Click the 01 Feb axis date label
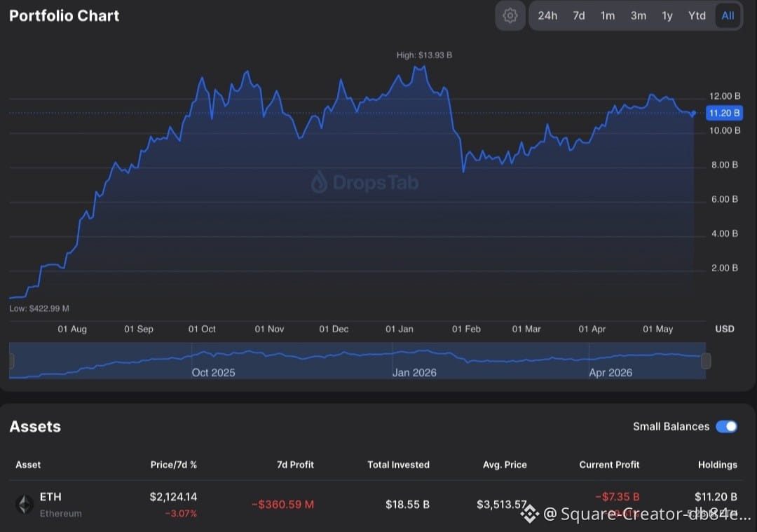 tap(466, 329)
